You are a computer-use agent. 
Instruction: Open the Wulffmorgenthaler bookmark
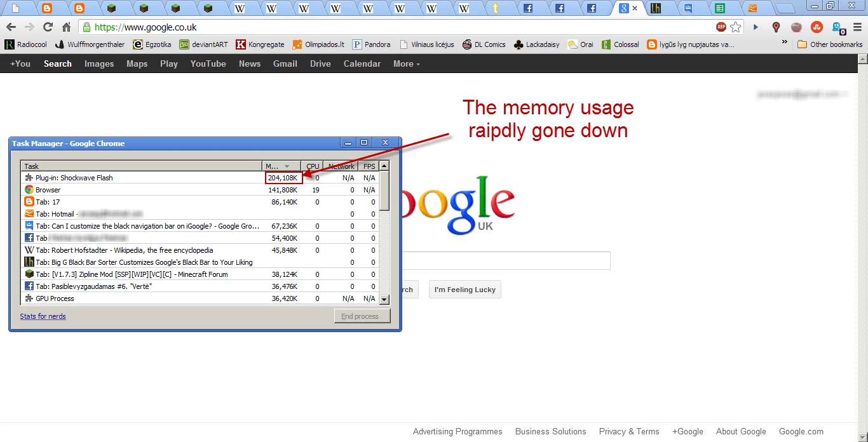tap(90, 44)
